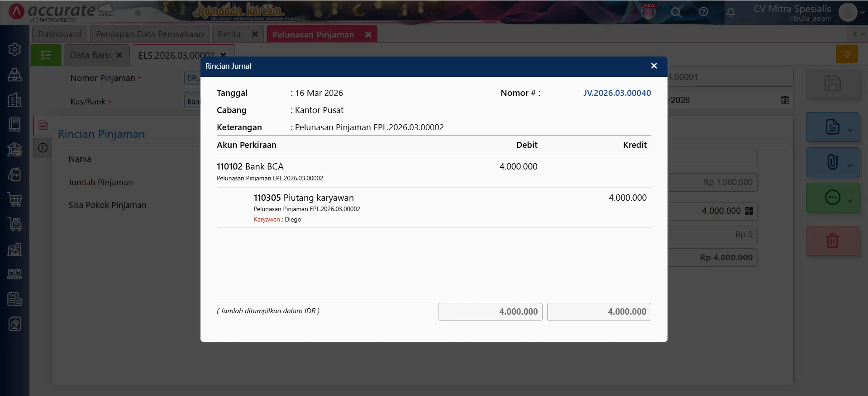The width and height of the screenshot is (868, 396).
Task: Close the Rincian Jurnal dialog
Action: coord(653,66)
